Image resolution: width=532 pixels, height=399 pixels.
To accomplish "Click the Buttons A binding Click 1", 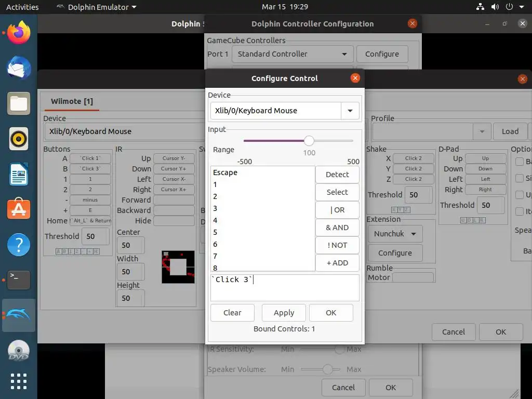I will (x=90, y=158).
